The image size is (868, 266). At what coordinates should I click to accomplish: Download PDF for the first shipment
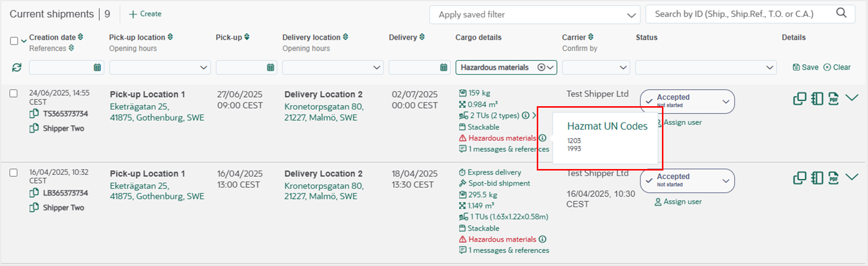(833, 98)
